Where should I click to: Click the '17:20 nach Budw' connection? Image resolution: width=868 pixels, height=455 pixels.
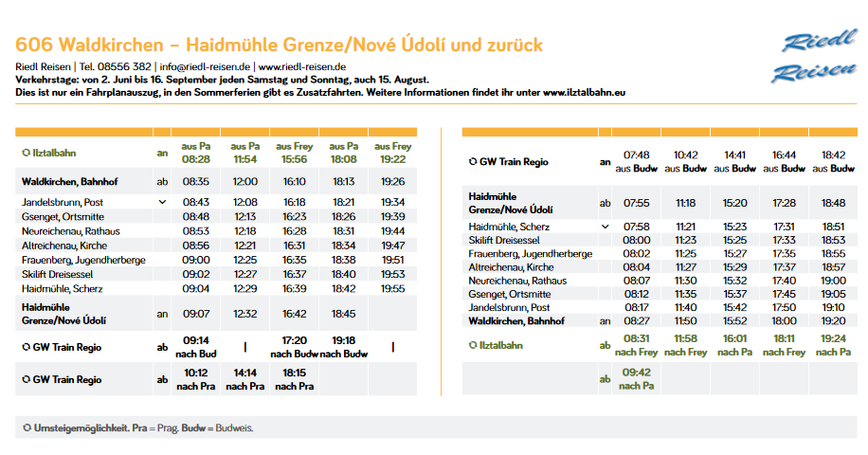pyautogui.click(x=294, y=347)
